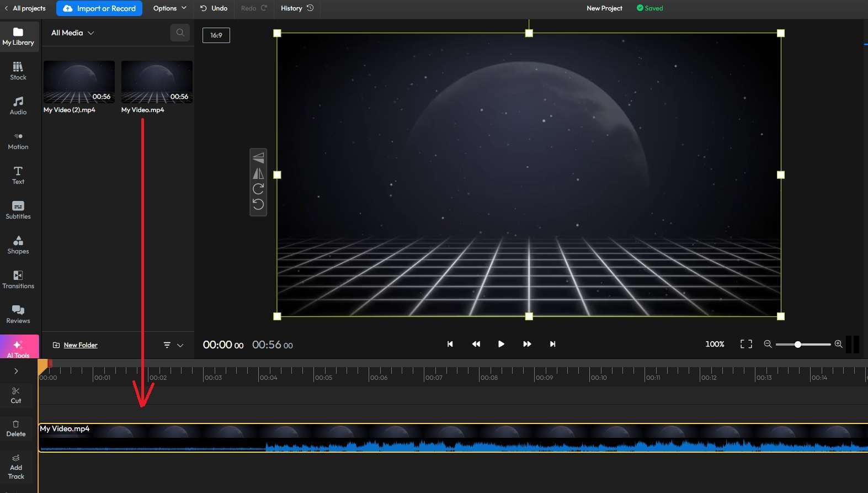Zoom out the timeline with magnifier minus
868x493 pixels.
768,344
